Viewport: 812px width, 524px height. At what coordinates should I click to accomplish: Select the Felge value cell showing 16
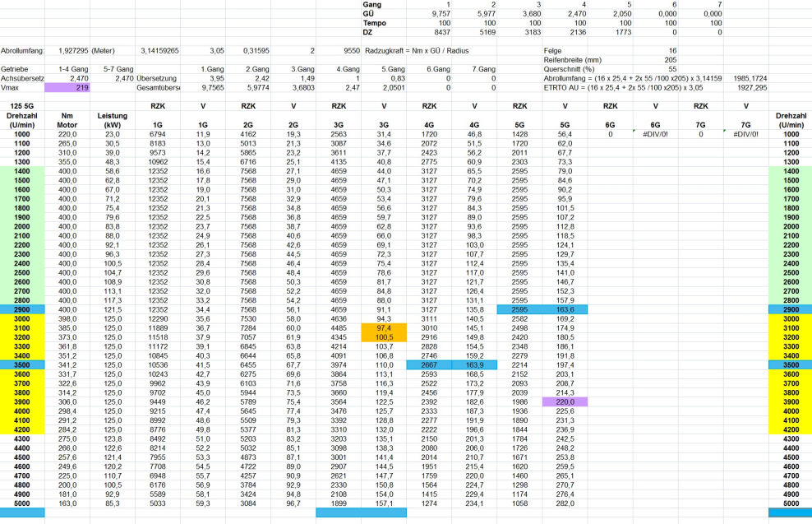(x=656, y=51)
